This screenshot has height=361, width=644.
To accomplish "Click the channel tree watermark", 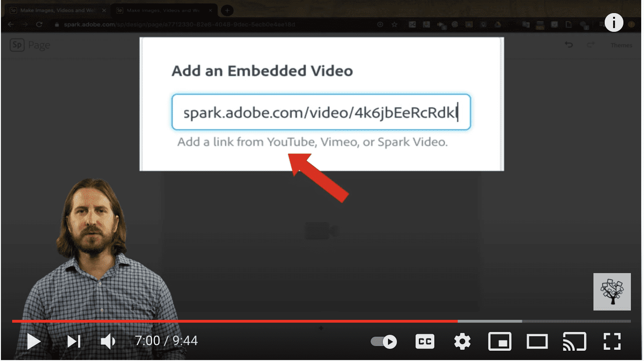I will (x=612, y=292).
